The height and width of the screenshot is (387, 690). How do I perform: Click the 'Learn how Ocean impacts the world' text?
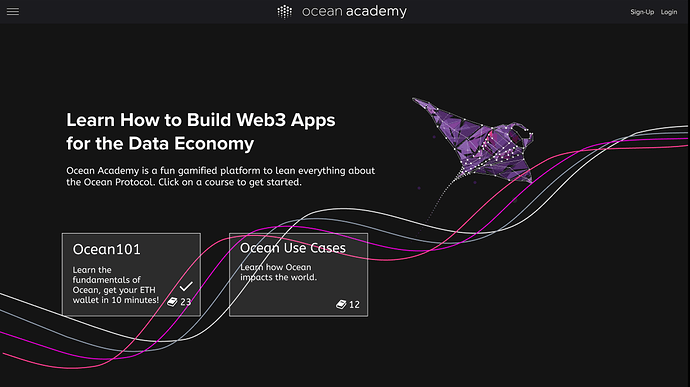click(279, 272)
